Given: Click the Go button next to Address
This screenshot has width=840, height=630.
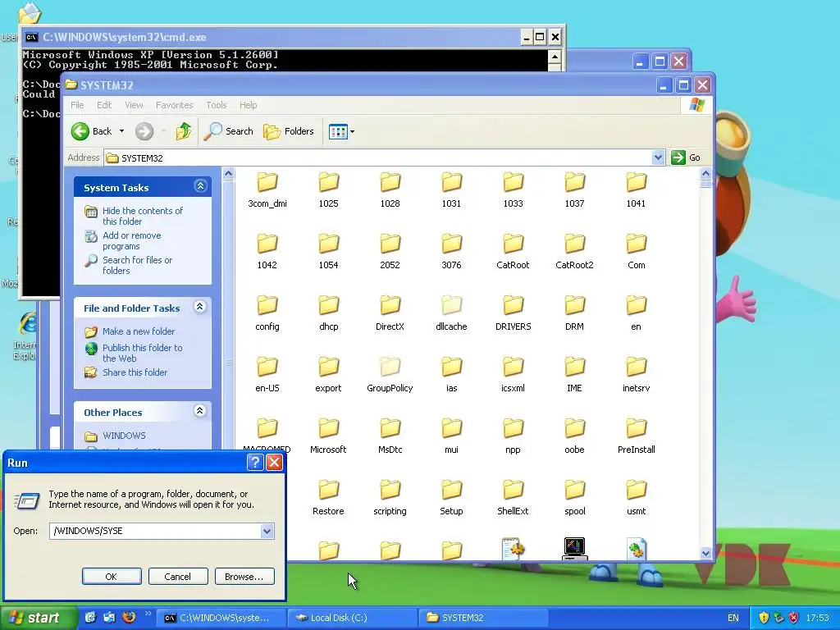Looking at the screenshot, I should click(687, 157).
